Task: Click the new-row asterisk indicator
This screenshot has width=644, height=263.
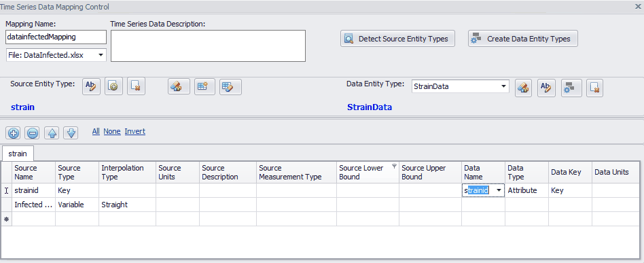Action: click(x=7, y=219)
